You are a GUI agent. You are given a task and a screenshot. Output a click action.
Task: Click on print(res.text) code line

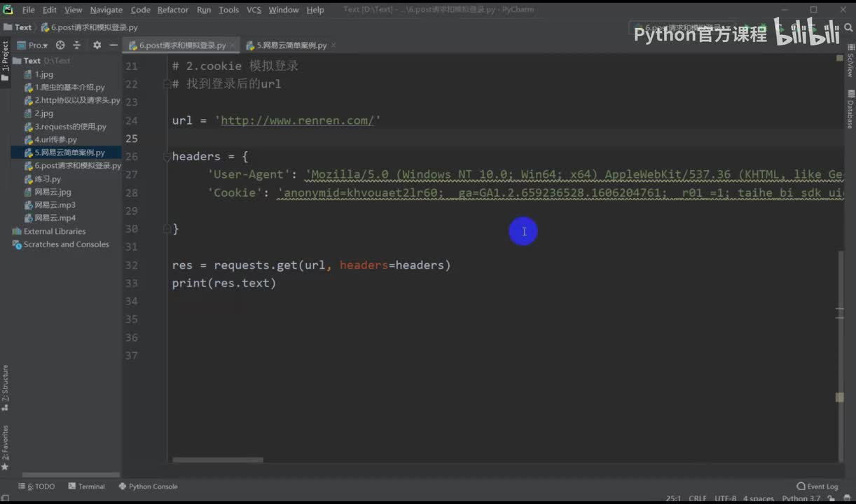click(224, 283)
